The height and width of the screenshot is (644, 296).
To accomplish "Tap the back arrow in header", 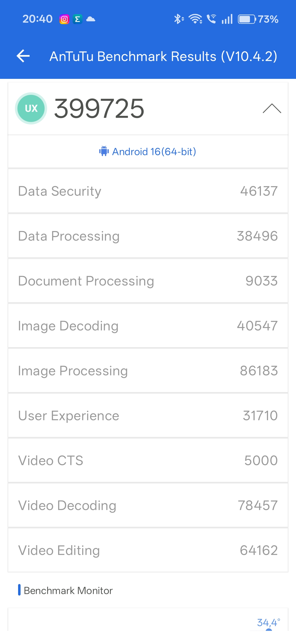I will pos(23,56).
